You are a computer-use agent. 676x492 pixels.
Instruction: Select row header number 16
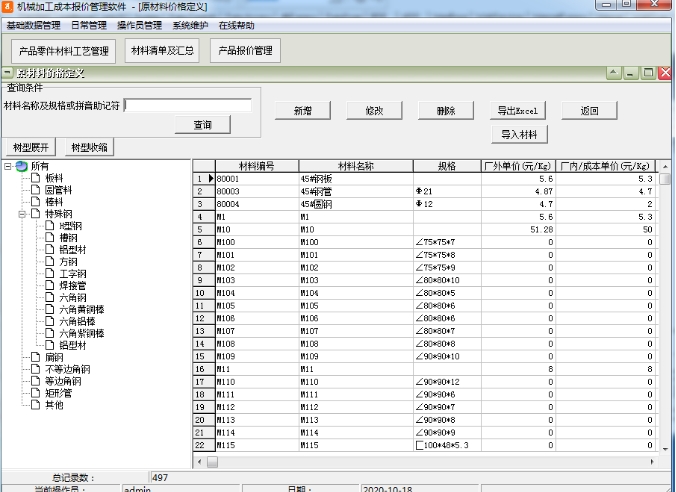(x=204, y=369)
